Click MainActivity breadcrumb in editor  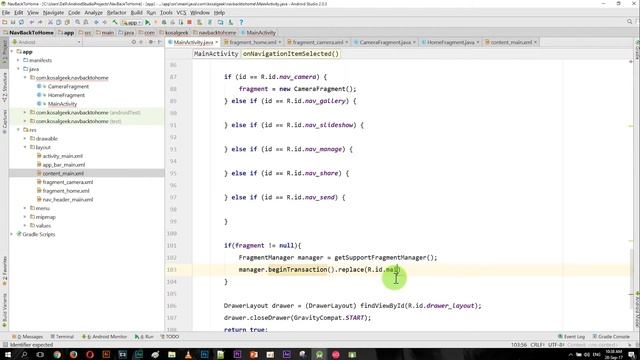(216, 54)
